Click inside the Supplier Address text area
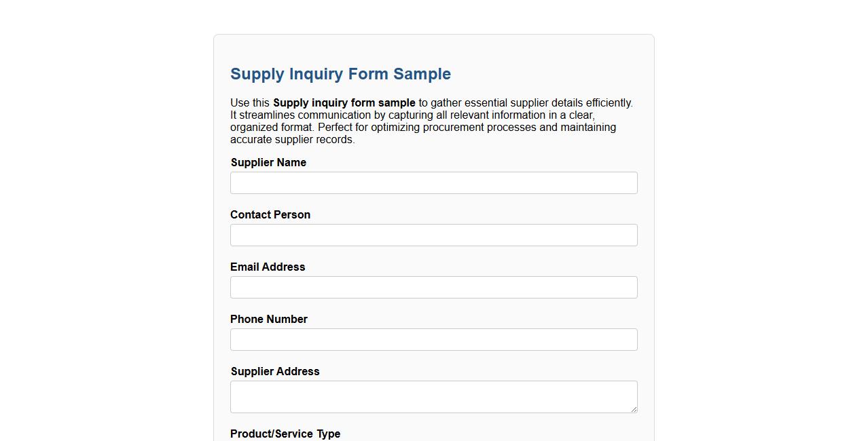This screenshot has width=868, height=441. tap(433, 396)
